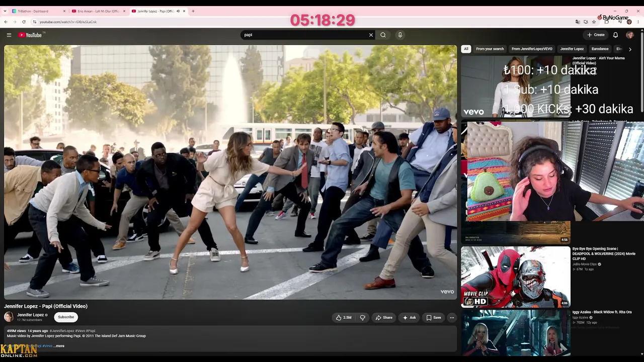644x362 pixels.
Task: Click the #Papi hashtag in description
Action: click(x=91, y=331)
